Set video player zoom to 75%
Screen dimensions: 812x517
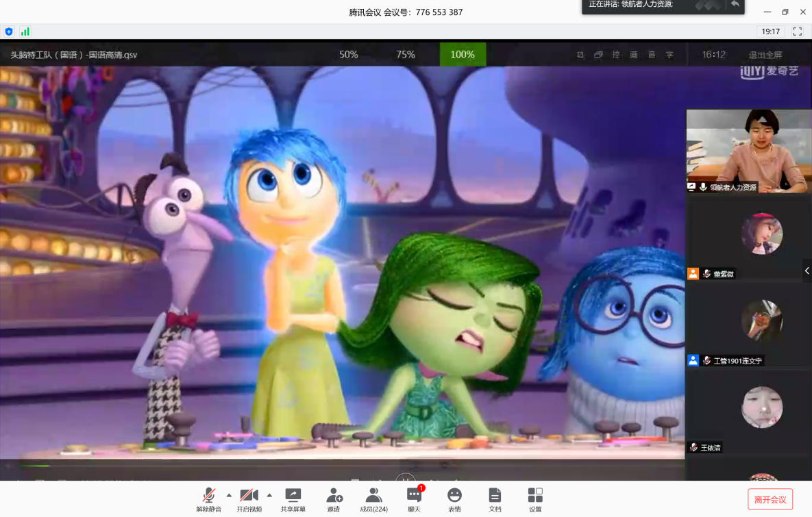[x=406, y=54]
